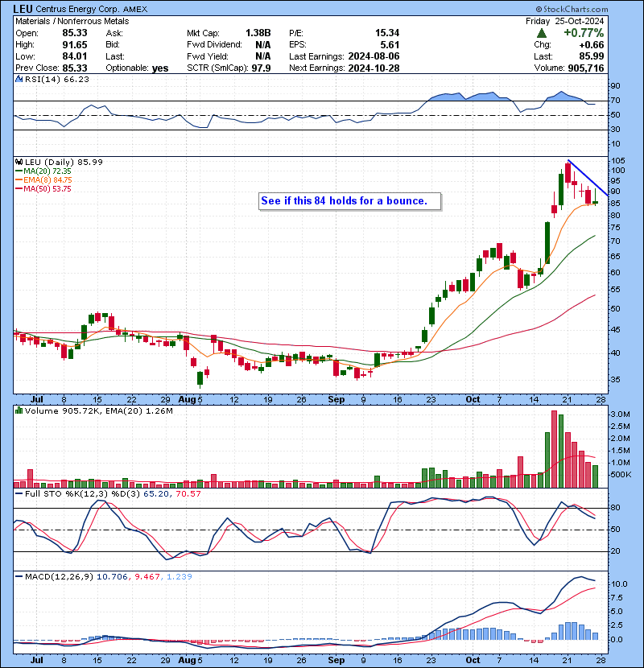This screenshot has width=644, height=668.
Task: Click the 3.0M label on the volume axis
Action: tap(621, 414)
